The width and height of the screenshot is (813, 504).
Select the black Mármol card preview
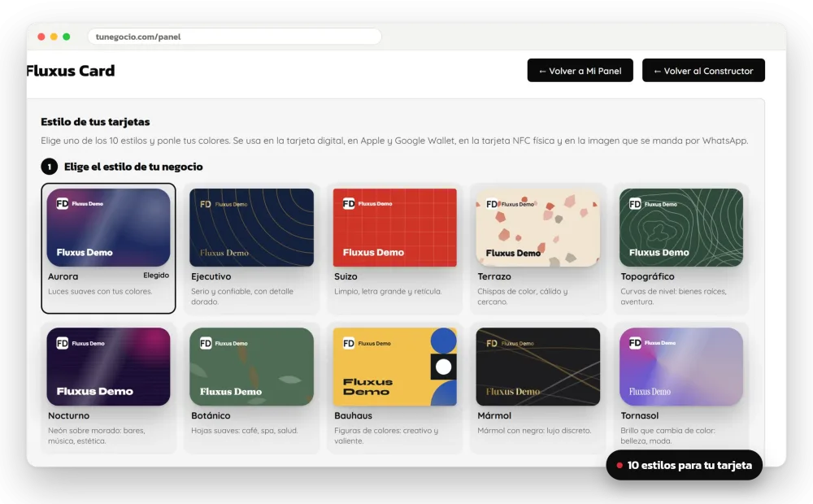coord(537,367)
